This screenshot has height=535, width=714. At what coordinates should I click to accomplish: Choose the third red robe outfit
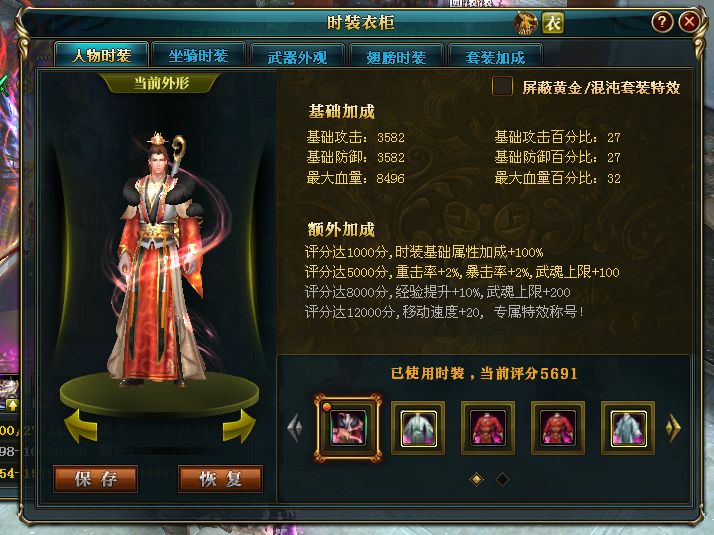[488, 428]
